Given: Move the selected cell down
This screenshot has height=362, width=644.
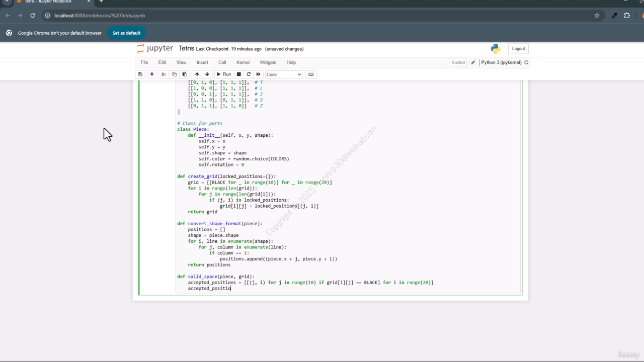Looking at the screenshot, I should coord(207,74).
